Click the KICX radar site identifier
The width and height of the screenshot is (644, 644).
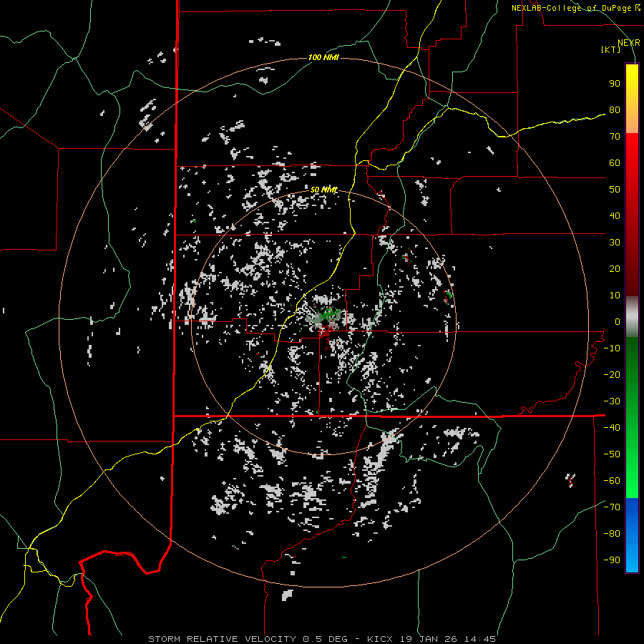click(380, 639)
